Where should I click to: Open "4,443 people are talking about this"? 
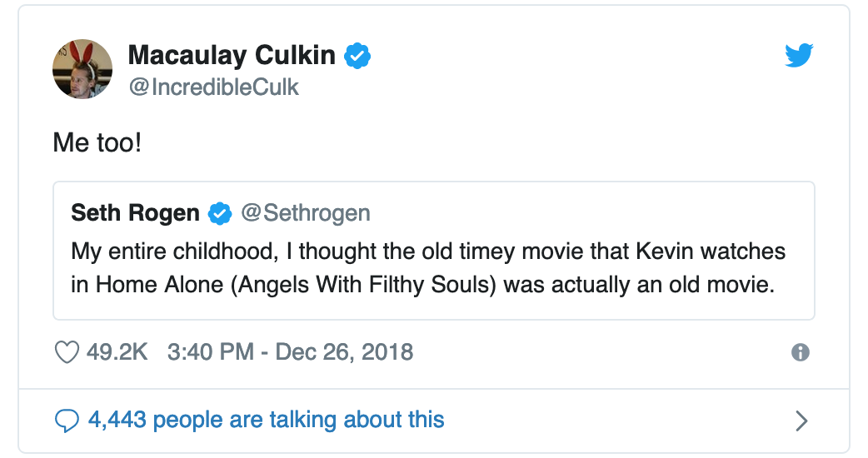pyautogui.click(x=267, y=420)
